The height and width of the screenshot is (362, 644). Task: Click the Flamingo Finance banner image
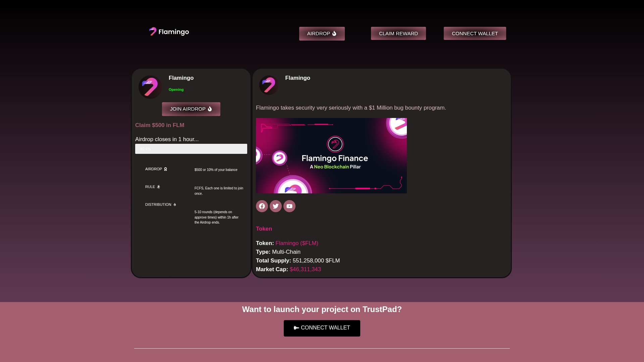pyautogui.click(x=331, y=156)
